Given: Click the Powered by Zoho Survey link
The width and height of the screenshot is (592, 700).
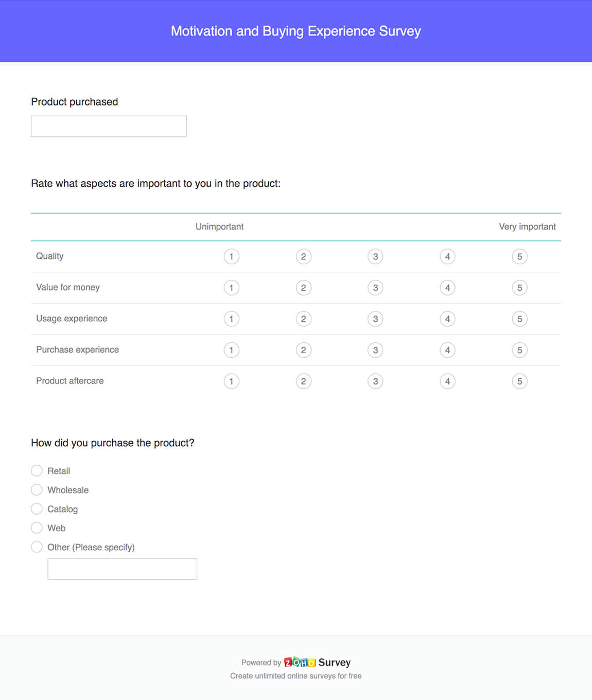Looking at the screenshot, I should click(296, 662).
